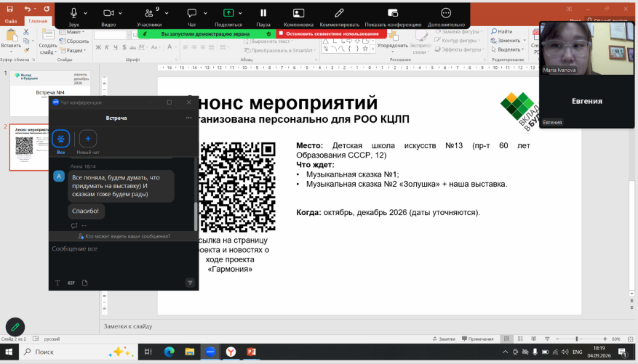Toggle italic К formatting

tap(107, 47)
